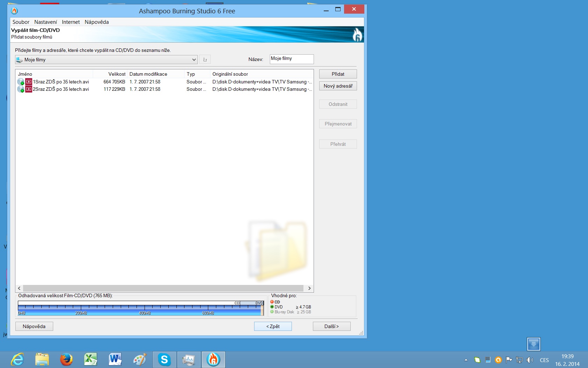Viewport: 588px width, 368px height.
Task: Click the orange circular tray icon
Action: tap(498, 360)
